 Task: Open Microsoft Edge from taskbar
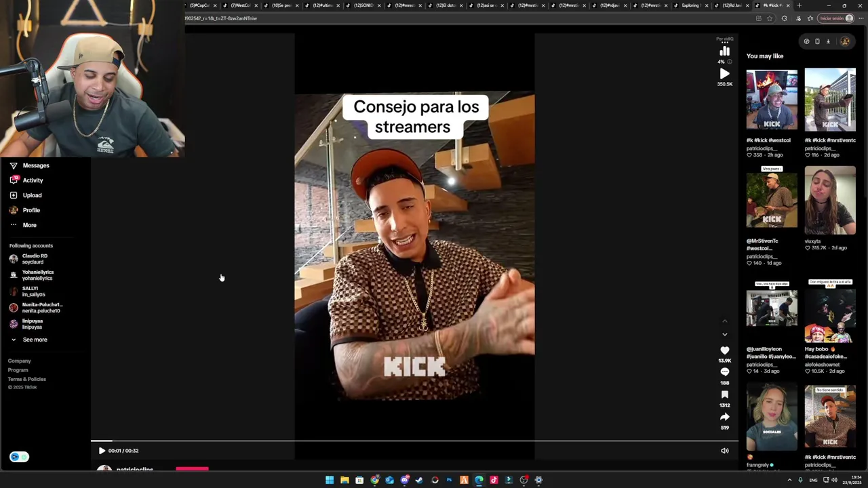click(x=479, y=480)
